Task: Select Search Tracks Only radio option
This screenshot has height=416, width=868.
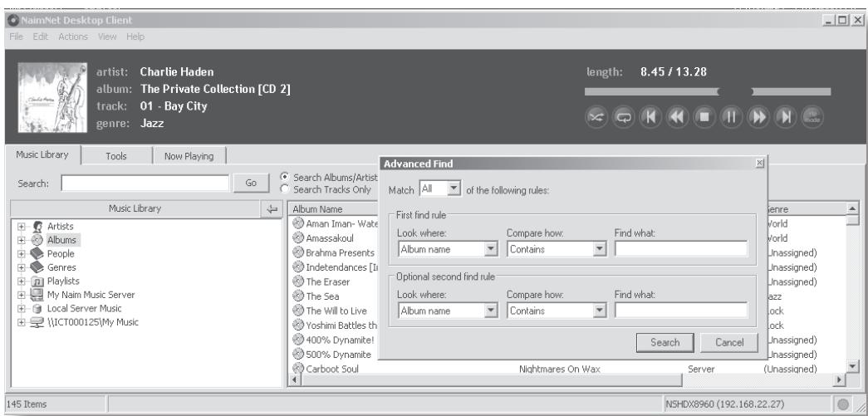Action: click(287, 189)
